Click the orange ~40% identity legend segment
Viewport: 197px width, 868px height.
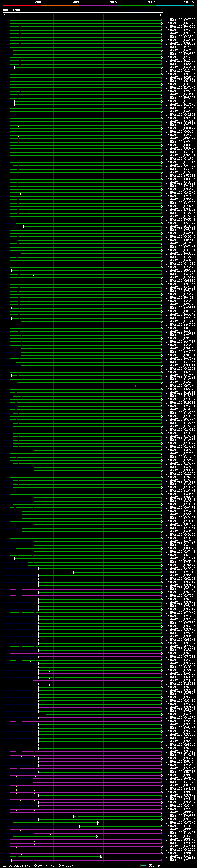click(60, 6)
